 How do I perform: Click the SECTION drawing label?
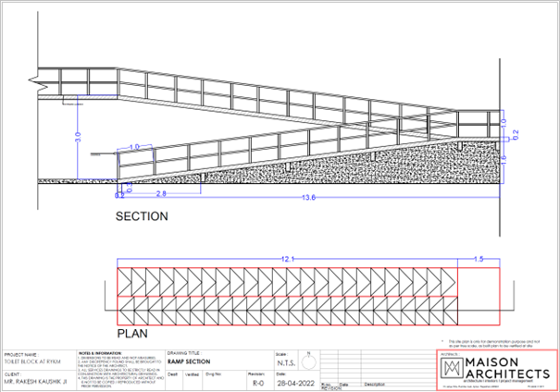(x=142, y=216)
